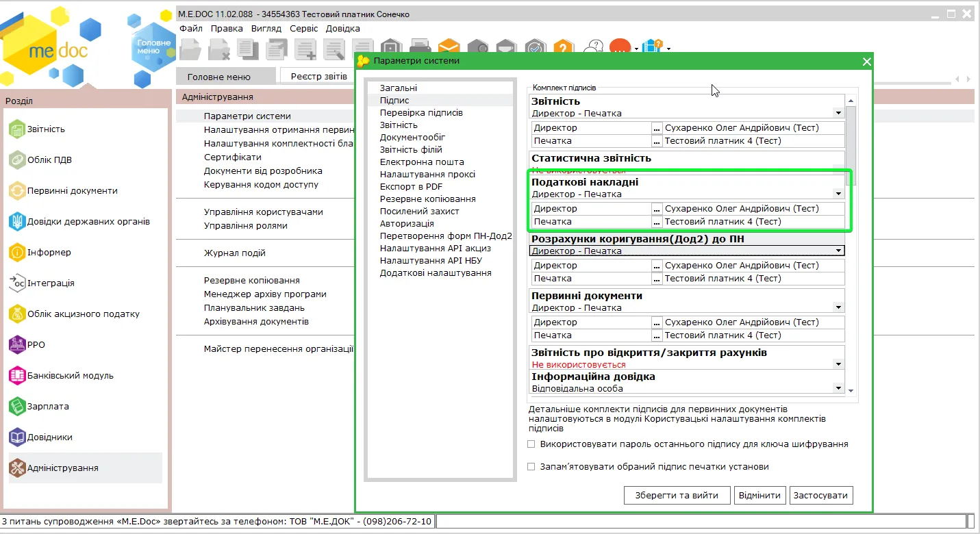Screen dimensions: 980x534
Task: Click the orange envelope mail icon
Action: click(449, 47)
